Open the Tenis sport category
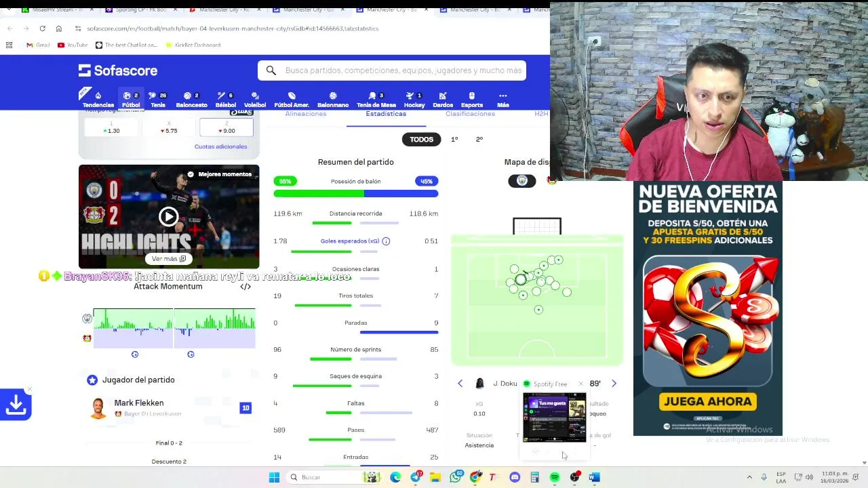The height and width of the screenshot is (488, 868). (158, 100)
